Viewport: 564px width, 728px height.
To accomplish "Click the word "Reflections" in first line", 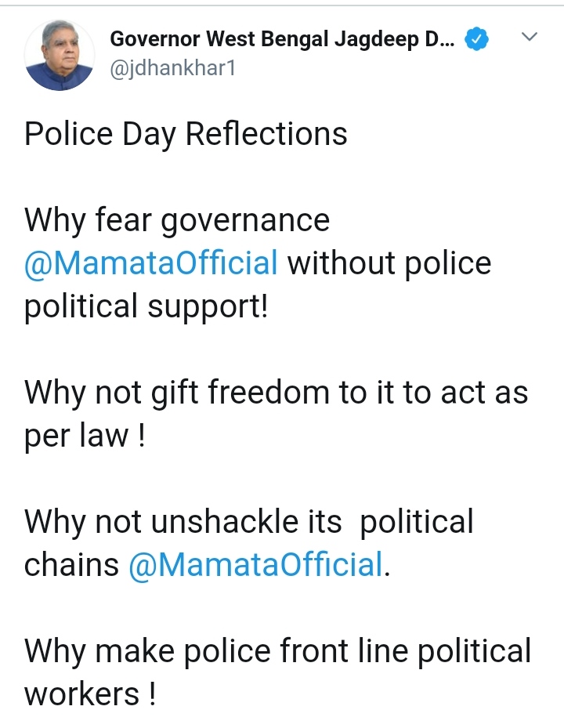I will 266,134.
